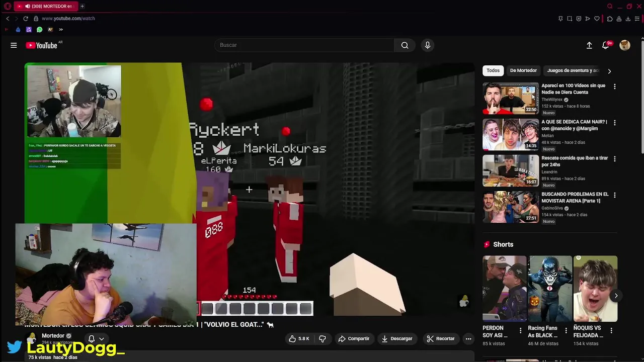Show next Shorts with arrow

[616, 296]
